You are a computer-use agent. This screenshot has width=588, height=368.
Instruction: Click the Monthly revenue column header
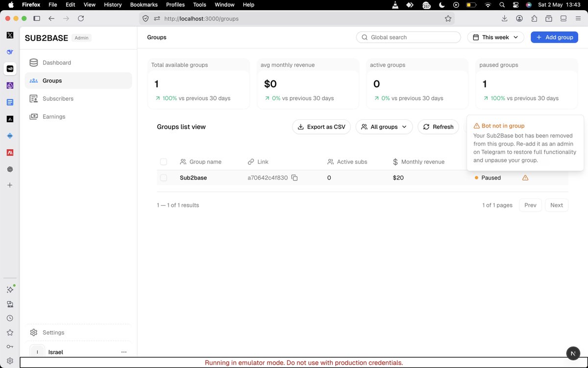pos(418,161)
